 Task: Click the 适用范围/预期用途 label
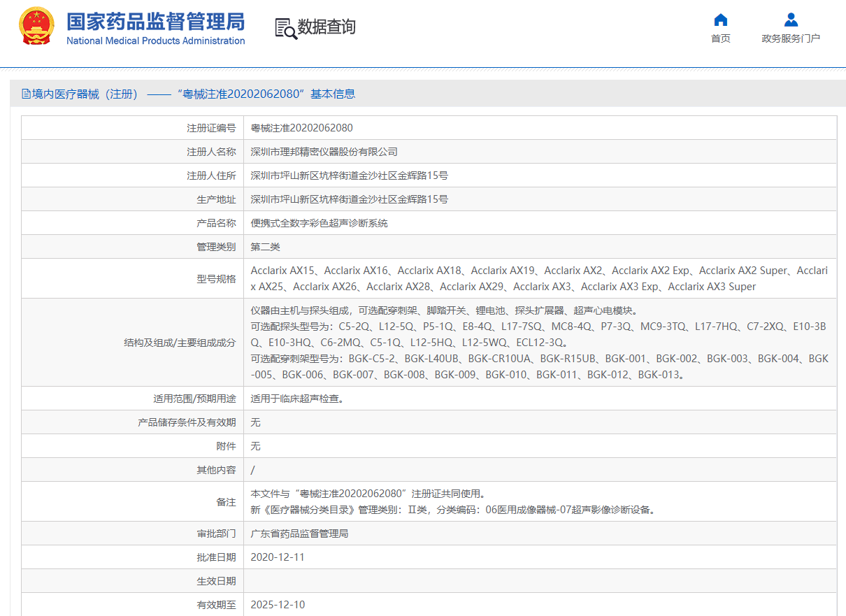click(195, 399)
